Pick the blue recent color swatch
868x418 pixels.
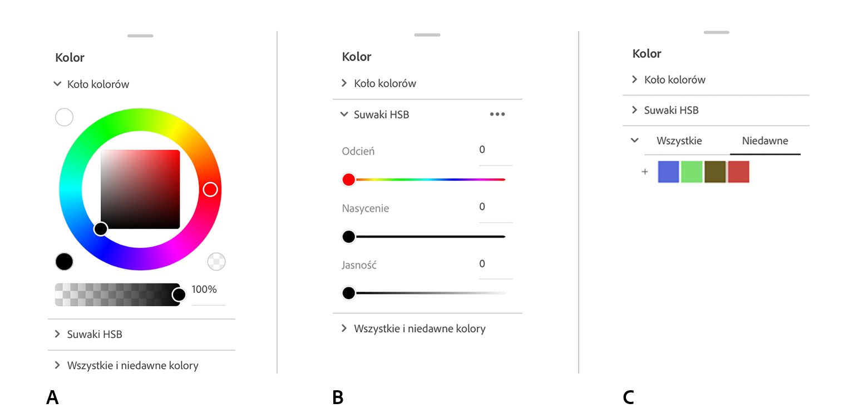tap(668, 172)
